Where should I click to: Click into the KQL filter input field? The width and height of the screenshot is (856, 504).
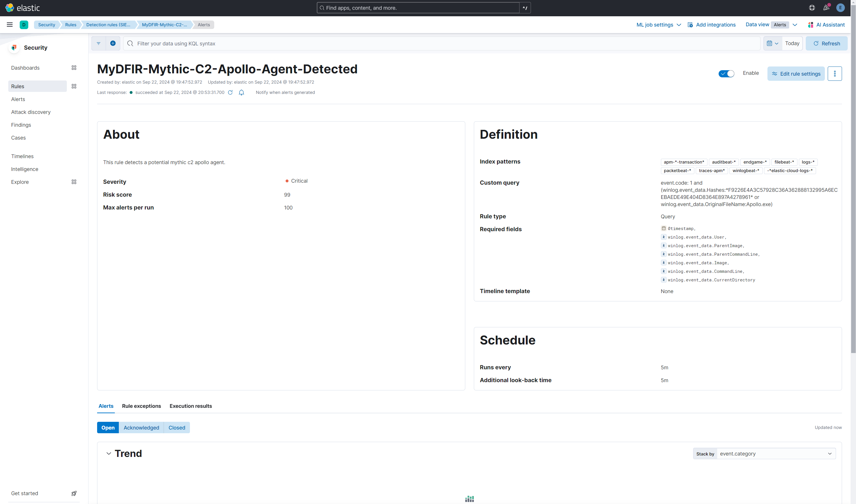[x=442, y=43]
